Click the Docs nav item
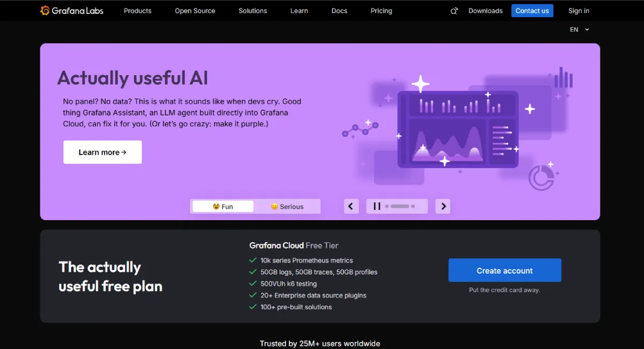 click(339, 11)
